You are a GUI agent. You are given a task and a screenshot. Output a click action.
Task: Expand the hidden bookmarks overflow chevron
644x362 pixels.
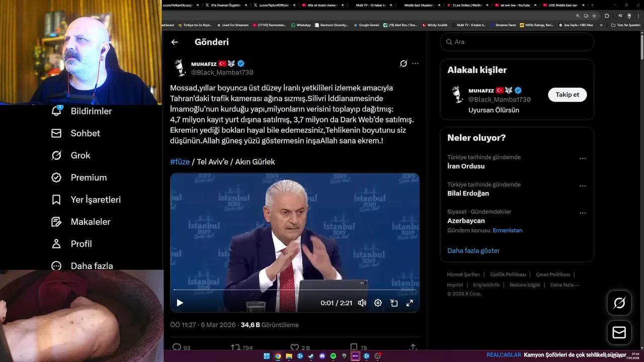(x=601, y=25)
